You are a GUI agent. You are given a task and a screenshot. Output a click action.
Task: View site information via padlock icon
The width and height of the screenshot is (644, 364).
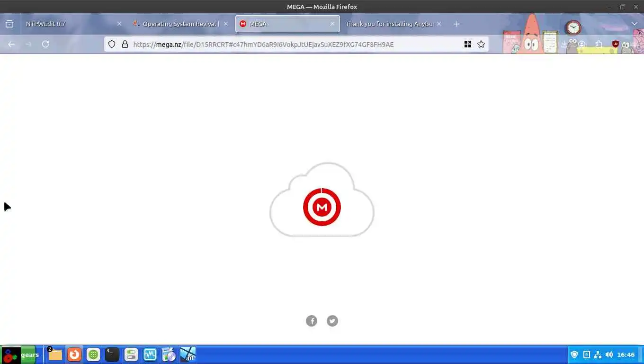(125, 44)
